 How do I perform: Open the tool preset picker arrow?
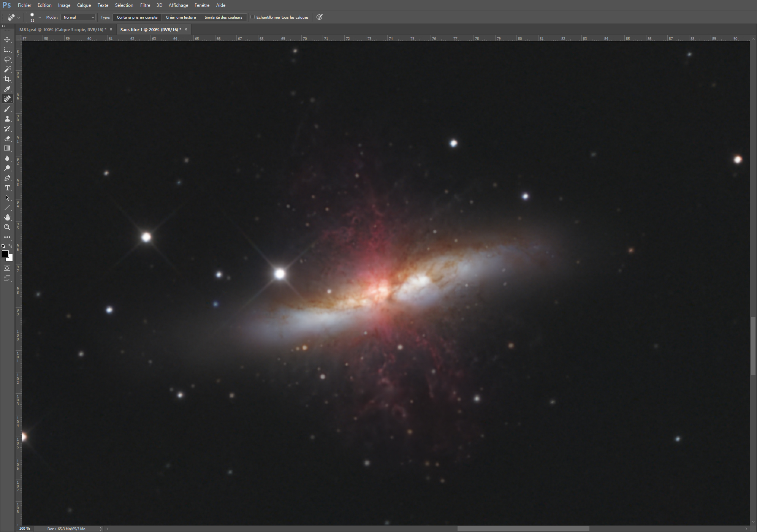pyautogui.click(x=19, y=18)
